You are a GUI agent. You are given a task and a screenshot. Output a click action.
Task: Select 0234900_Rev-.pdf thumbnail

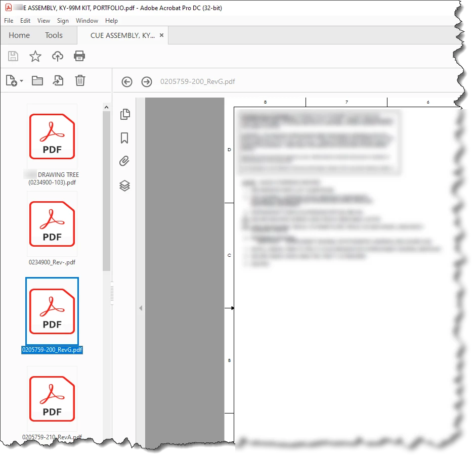coord(52,224)
